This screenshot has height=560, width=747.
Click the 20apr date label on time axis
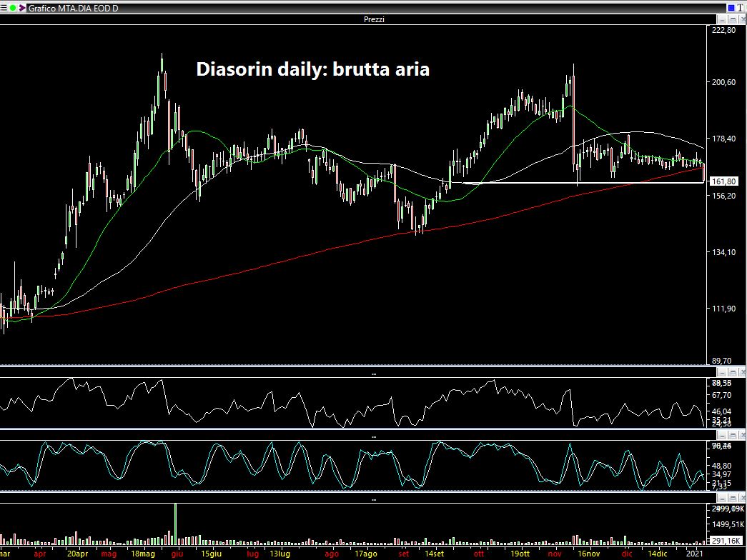tap(78, 554)
